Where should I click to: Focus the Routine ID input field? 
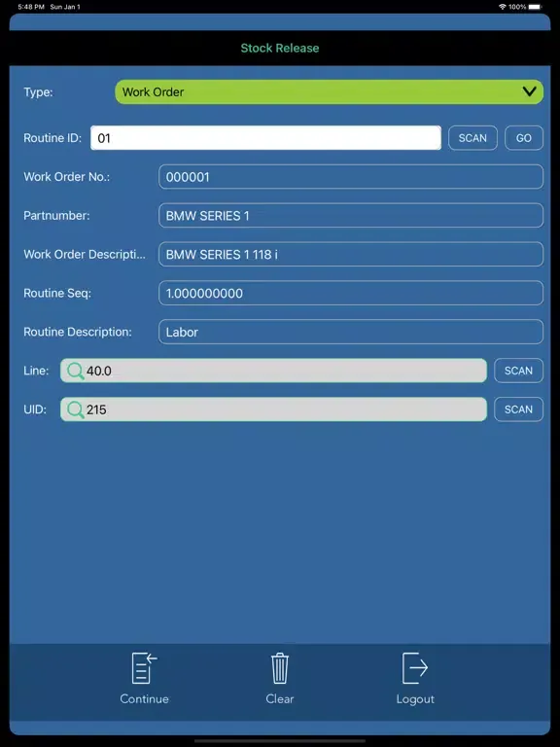tap(265, 138)
